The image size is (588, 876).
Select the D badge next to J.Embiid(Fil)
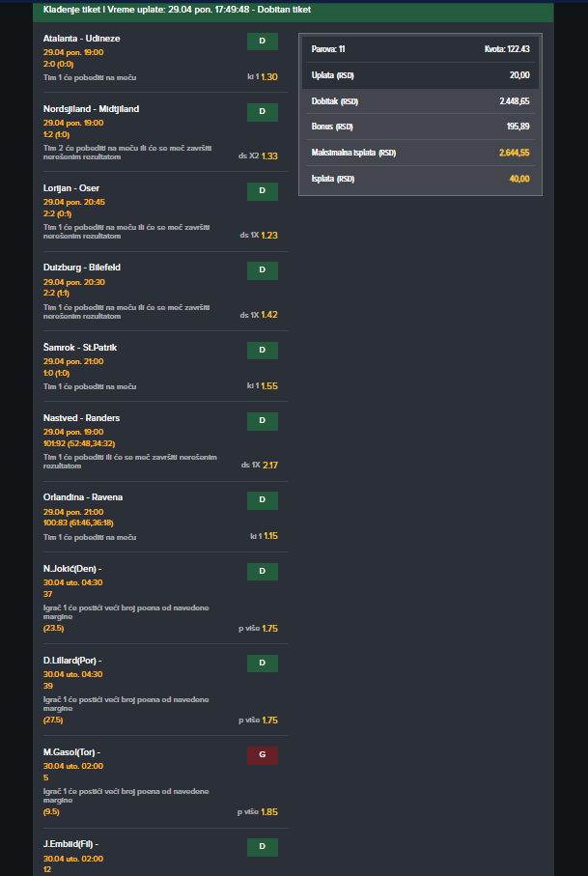click(263, 847)
